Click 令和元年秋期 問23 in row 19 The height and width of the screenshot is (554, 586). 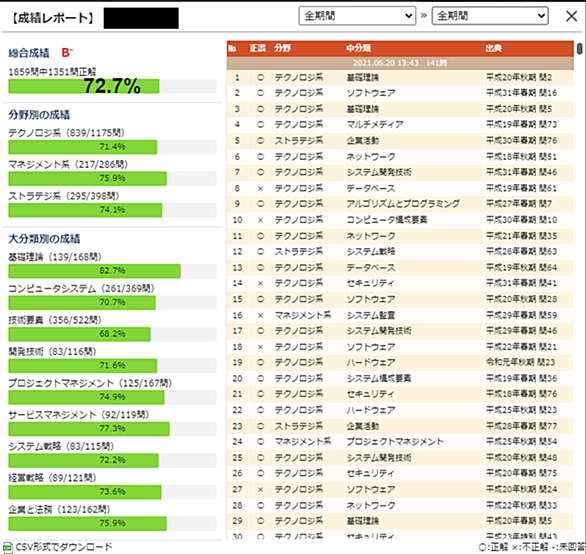click(520, 362)
